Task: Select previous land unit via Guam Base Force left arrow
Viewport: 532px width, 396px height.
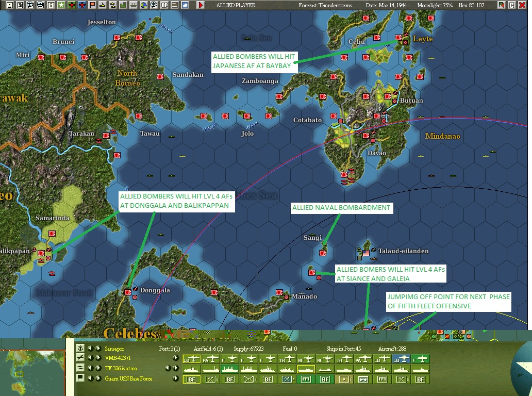Action: pos(90,378)
